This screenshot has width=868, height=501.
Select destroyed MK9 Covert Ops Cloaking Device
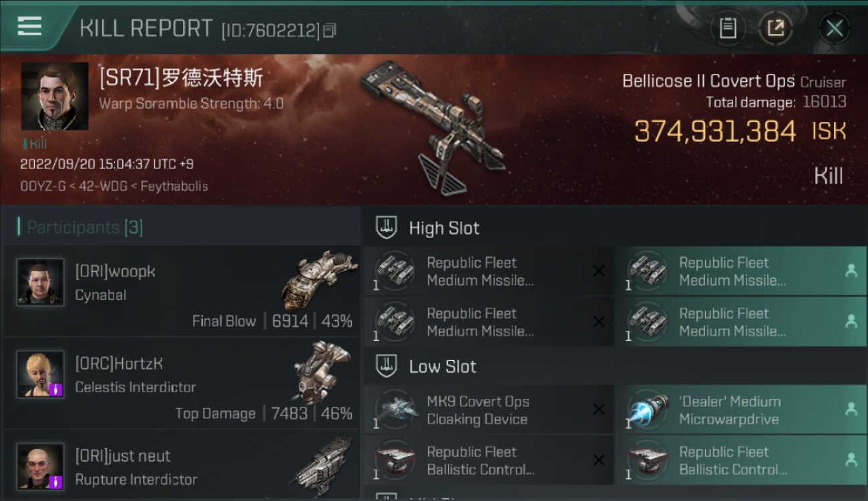tap(489, 410)
